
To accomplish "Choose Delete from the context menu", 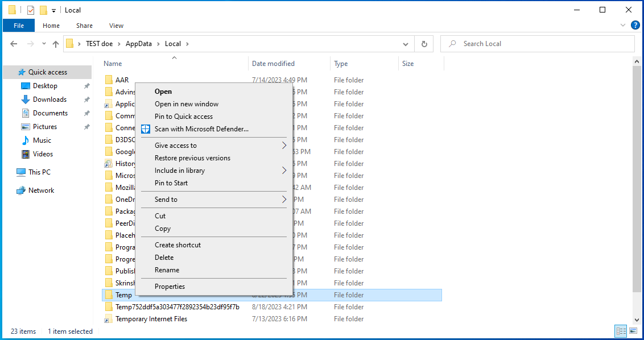I will [164, 258].
